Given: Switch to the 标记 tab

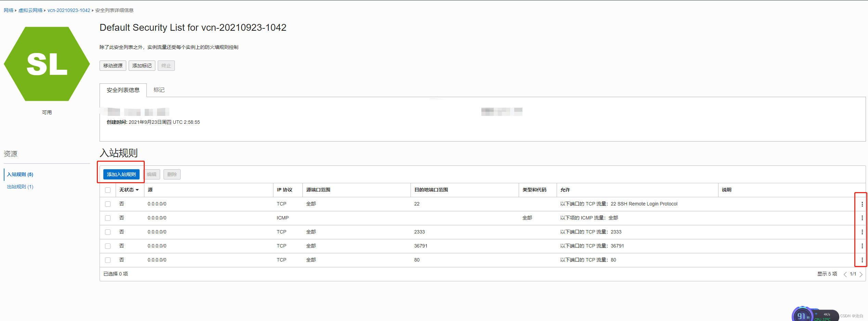Looking at the screenshot, I should (x=159, y=90).
